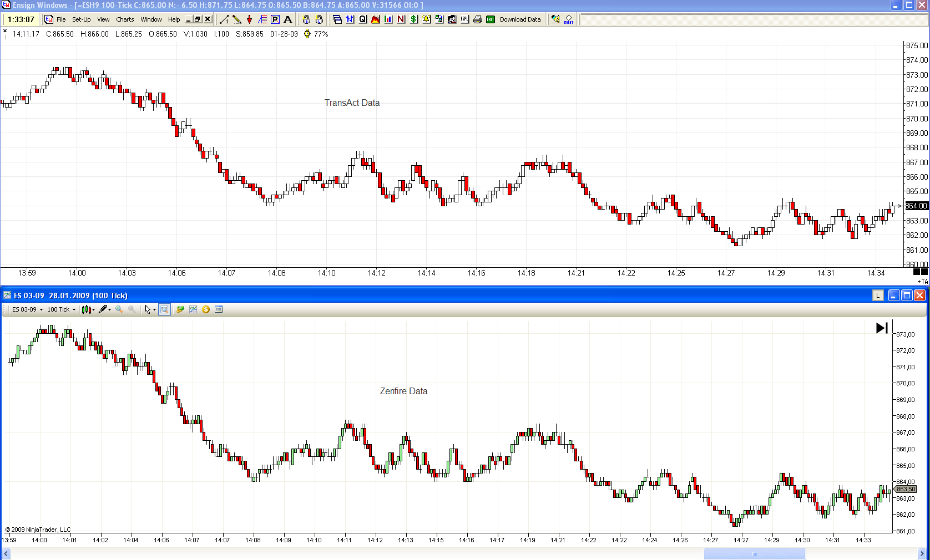Click the Download Data button
The height and width of the screenshot is (560, 930).
tap(520, 19)
